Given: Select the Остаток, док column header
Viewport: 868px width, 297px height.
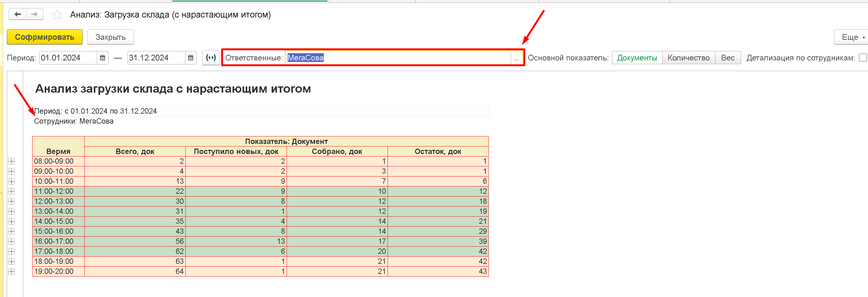Looking at the screenshot, I should [438, 151].
